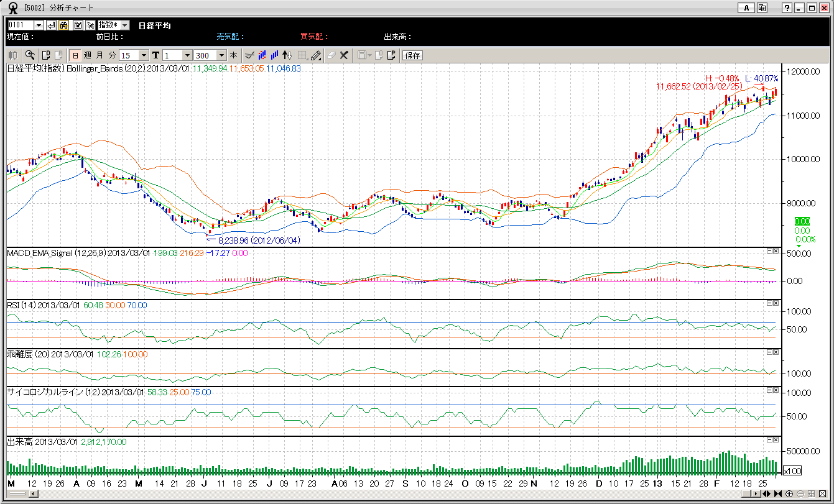The height and width of the screenshot is (504, 834).
Task: Click the horizontal scrollbar left arrow
Action: pyautogui.click(x=34, y=494)
